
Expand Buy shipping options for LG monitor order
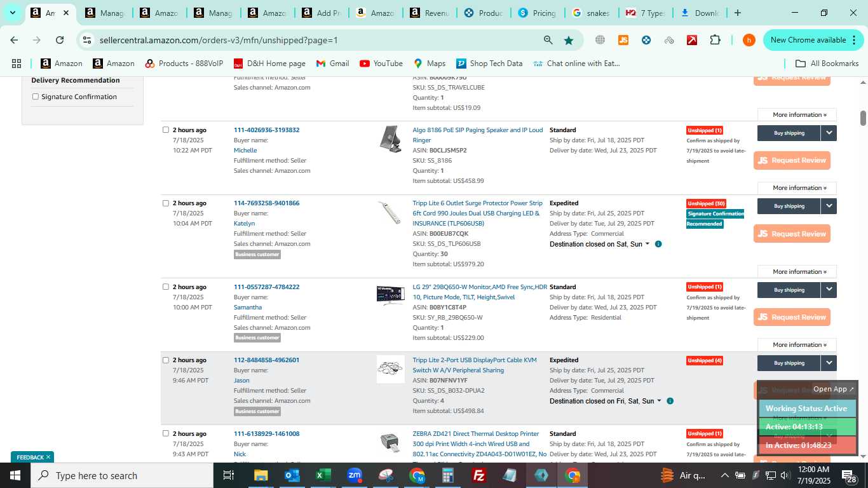coord(829,290)
